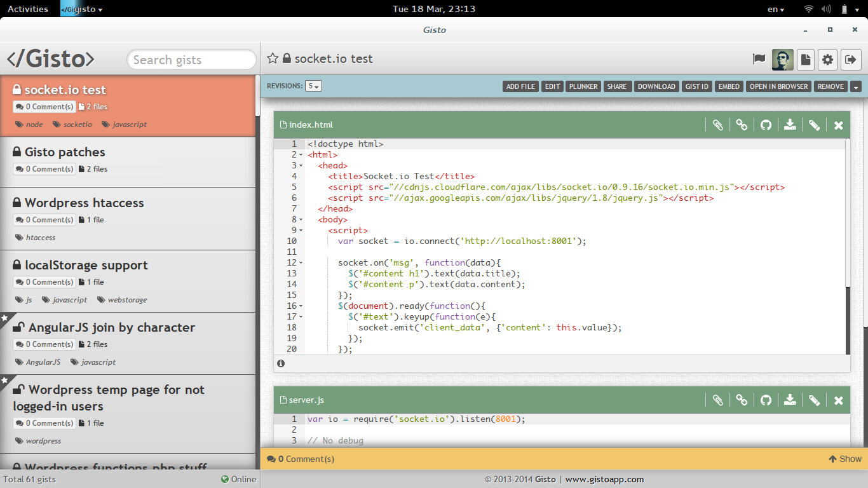This screenshot has height=488, width=868.
Task: Click the Online status indicator
Action: 239,480
